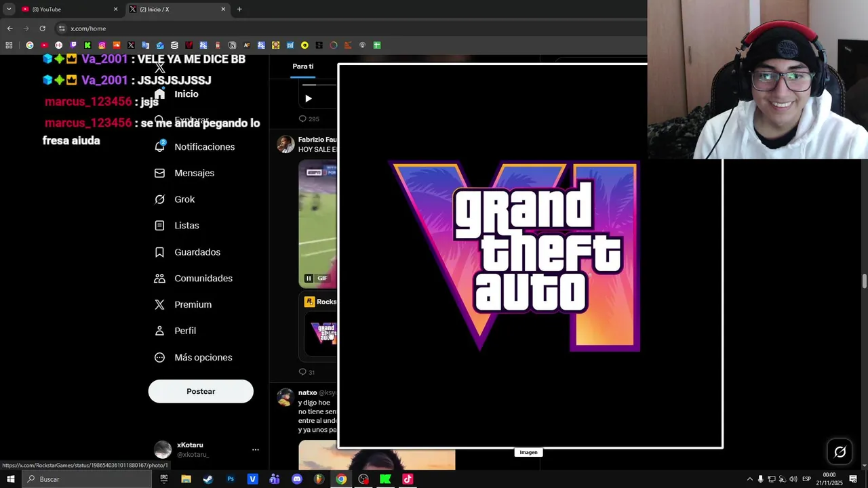Reload the current page
This screenshot has width=868, height=488.
click(x=42, y=28)
